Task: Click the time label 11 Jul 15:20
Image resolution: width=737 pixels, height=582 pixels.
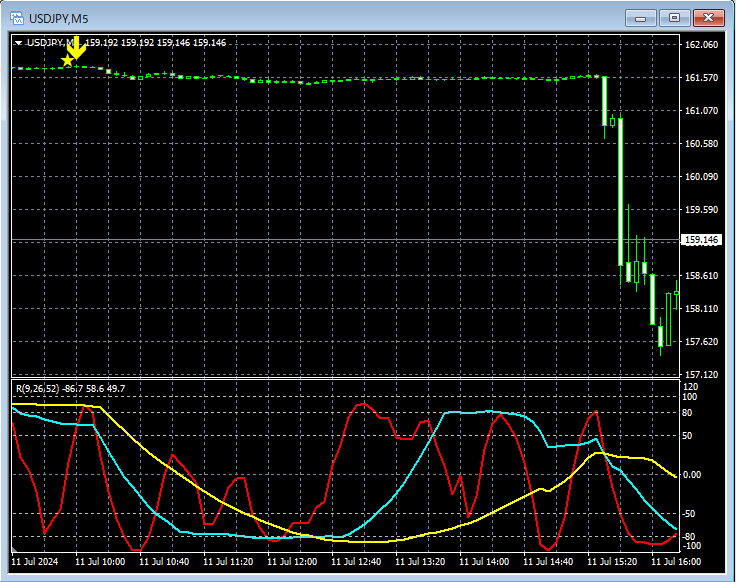Action: click(x=612, y=562)
